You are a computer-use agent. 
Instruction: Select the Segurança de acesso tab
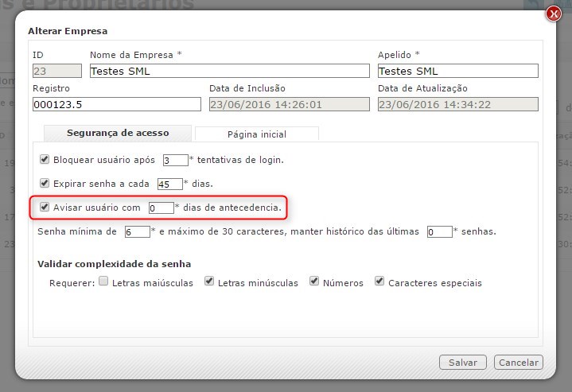[117, 134]
